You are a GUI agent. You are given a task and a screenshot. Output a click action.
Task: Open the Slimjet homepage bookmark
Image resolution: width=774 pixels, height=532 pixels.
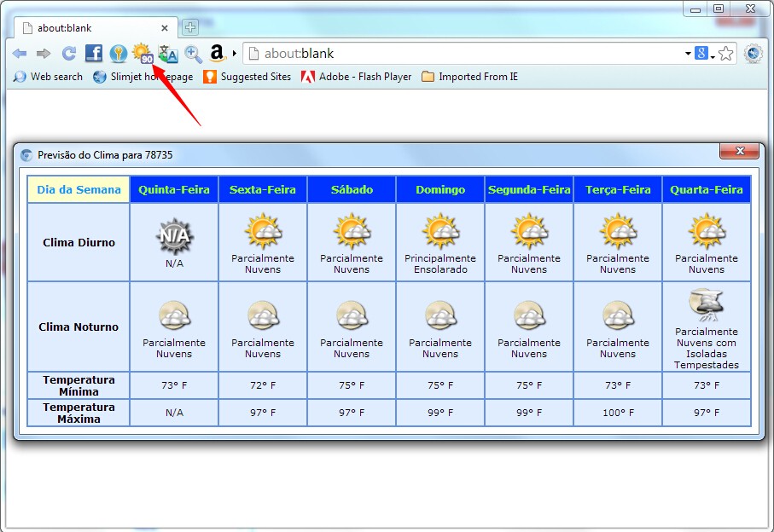click(x=143, y=77)
